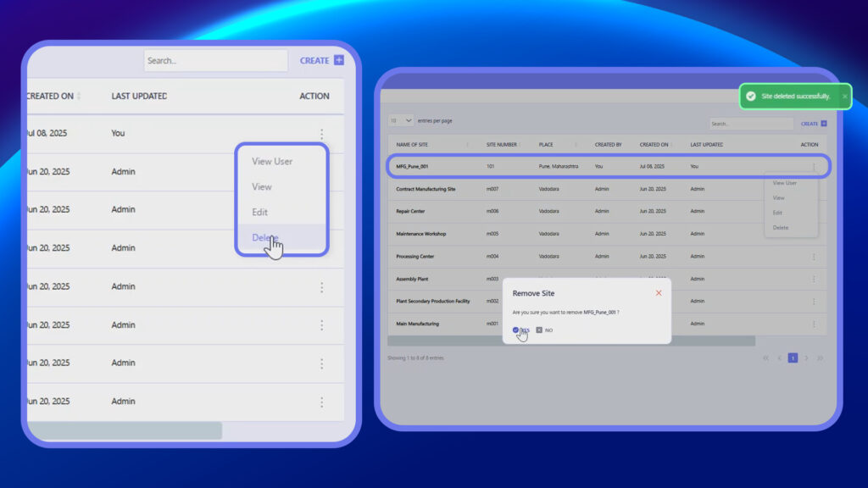
Task: Open the action dots for MFG_Pune_001 row
Action: click(x=814, y=167)
